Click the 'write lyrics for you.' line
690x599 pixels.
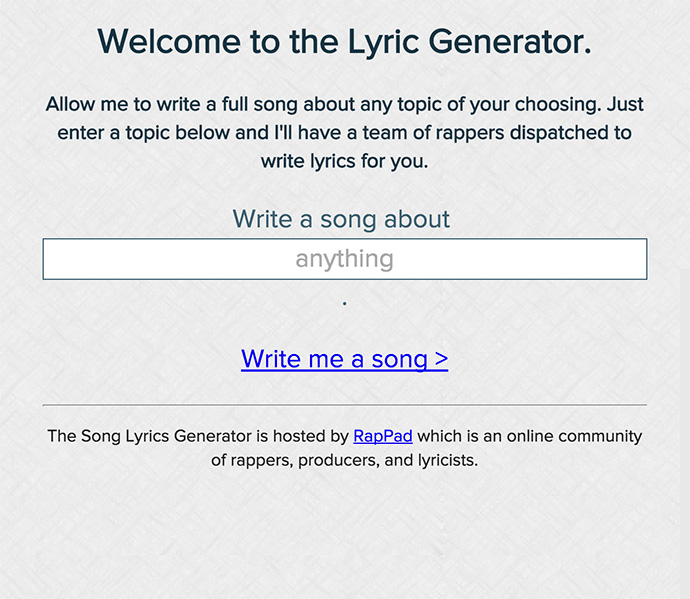[345, 161]
